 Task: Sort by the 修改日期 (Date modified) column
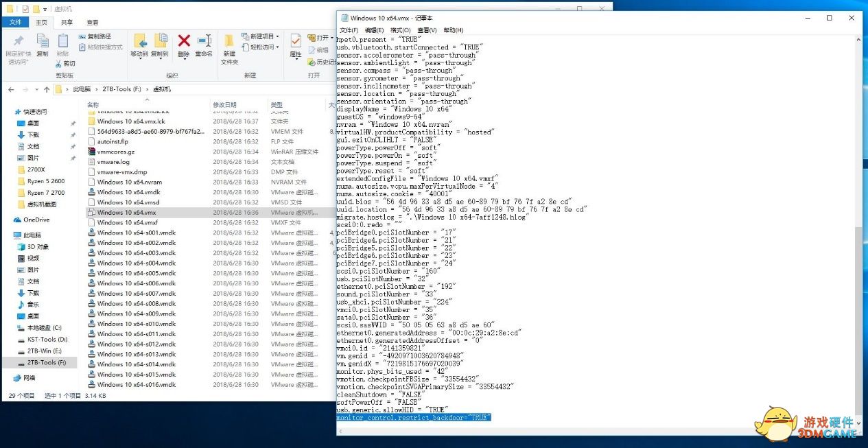(x=224, y=104)
